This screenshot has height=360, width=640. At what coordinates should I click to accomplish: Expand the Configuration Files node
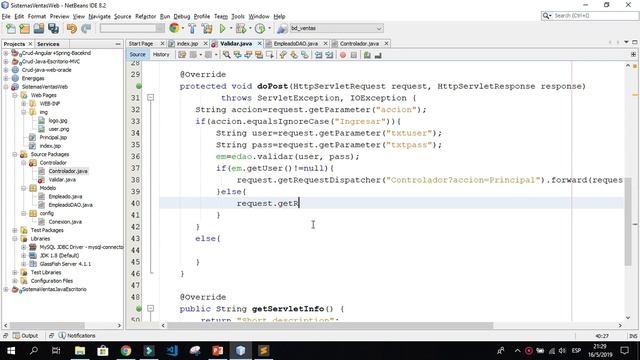pyautogui.click(x=15, y=281)
